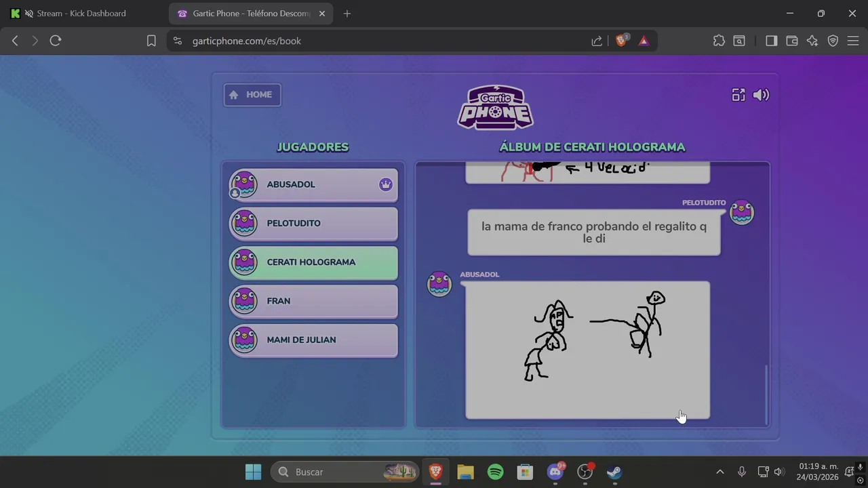Toggle fullscreen mode in Gartic Phone
This screenshot has height=488, width=868.
click(x=738, y=95)
